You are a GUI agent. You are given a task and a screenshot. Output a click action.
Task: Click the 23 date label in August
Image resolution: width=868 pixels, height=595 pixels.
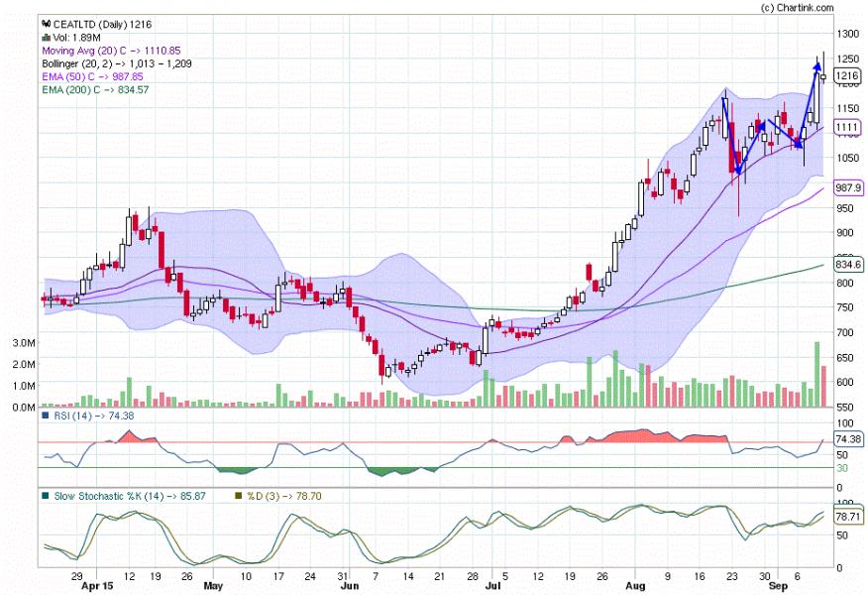coord(732,576)
